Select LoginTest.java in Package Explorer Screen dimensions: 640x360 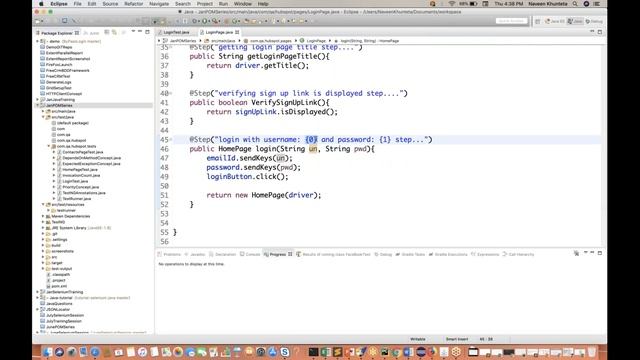pos(75,181)
